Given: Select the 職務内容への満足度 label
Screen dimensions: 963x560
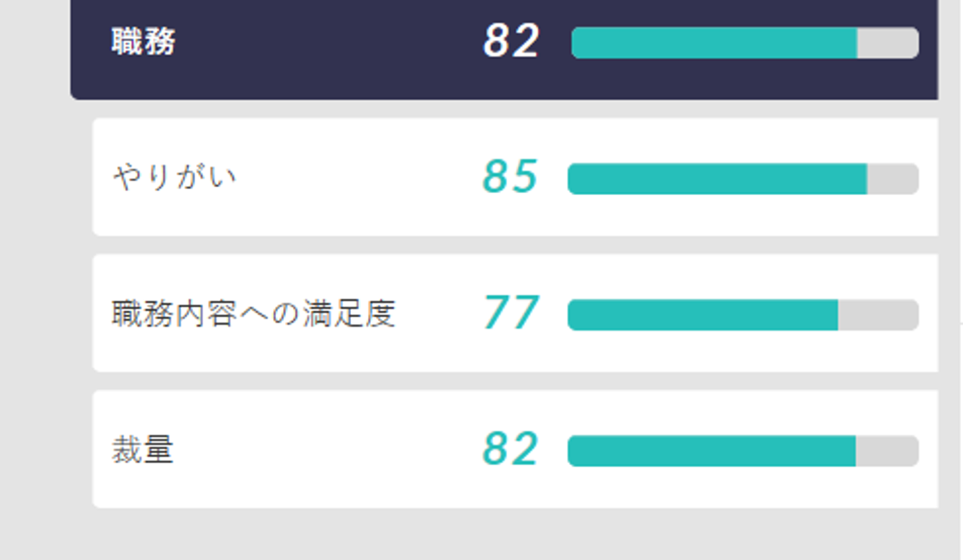Looking at the screenshot, I should (253, 314).
